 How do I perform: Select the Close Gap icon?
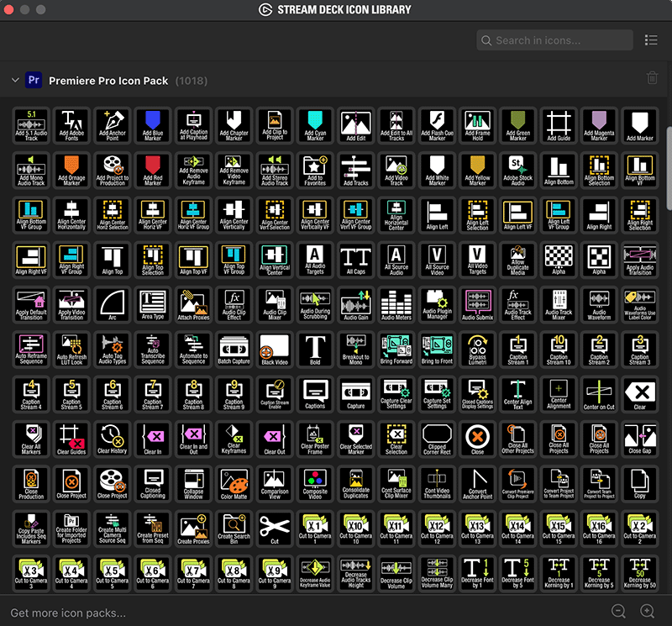(x=640, y=439)
